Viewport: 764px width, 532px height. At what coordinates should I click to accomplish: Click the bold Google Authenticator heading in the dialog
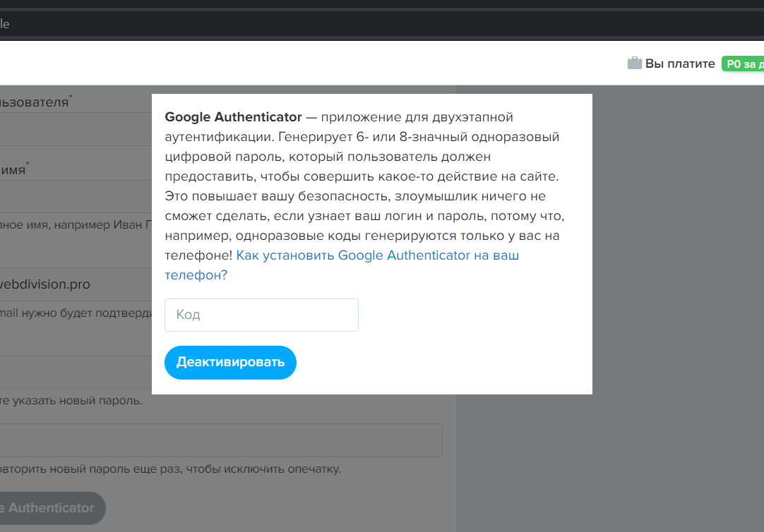click(233, 117)
